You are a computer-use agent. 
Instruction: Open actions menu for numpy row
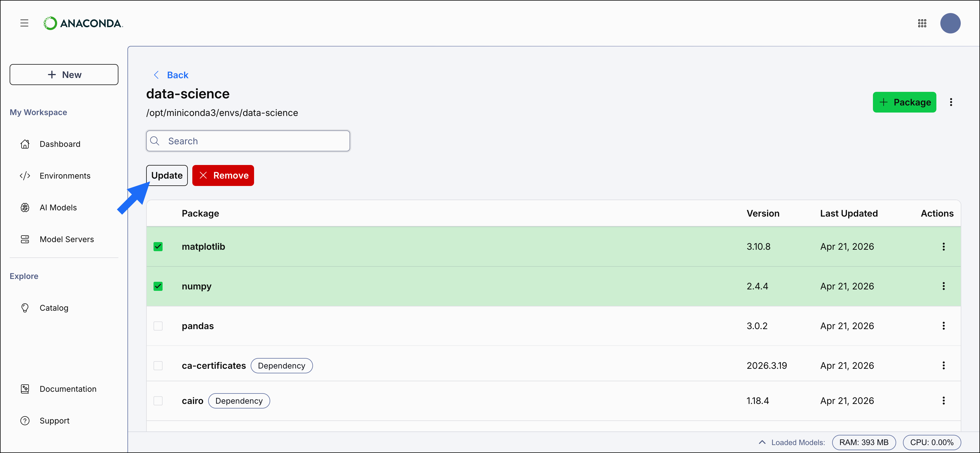pyautogui.click(x=943, y=286)
